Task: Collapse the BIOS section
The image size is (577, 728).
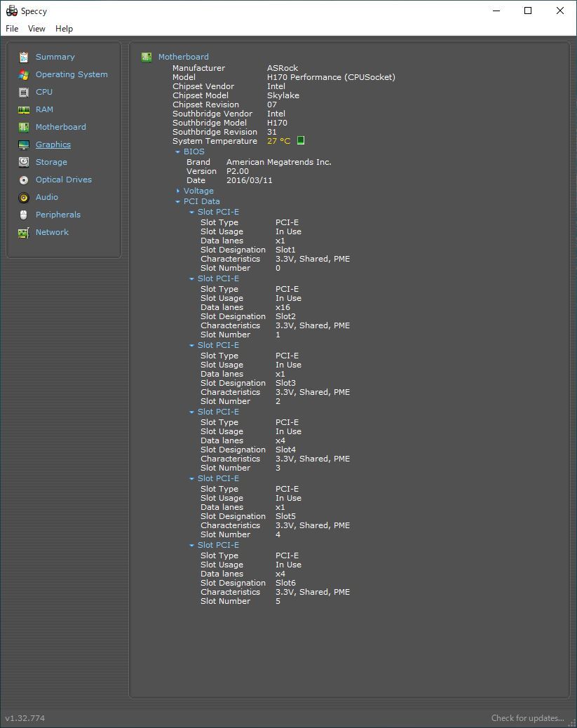Action: click(x=177, y=151)
